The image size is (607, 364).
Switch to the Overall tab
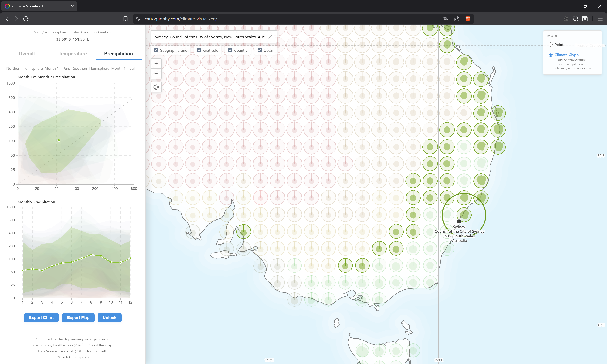point(27,53)
